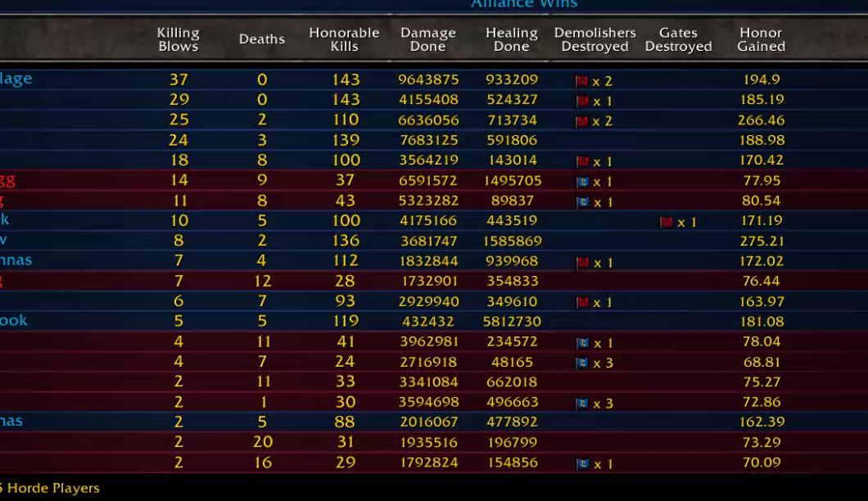
Task: Select deaths count 16
Action: 262,463
